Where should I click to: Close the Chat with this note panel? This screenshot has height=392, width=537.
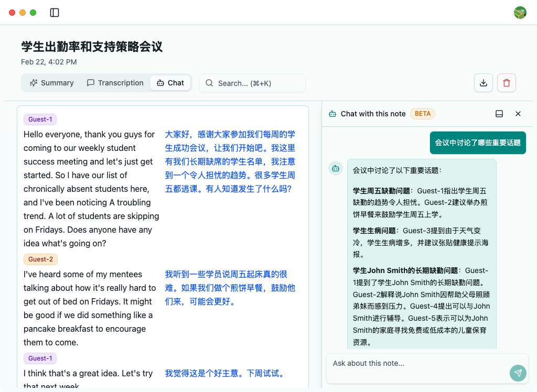(x=518, y=114)
